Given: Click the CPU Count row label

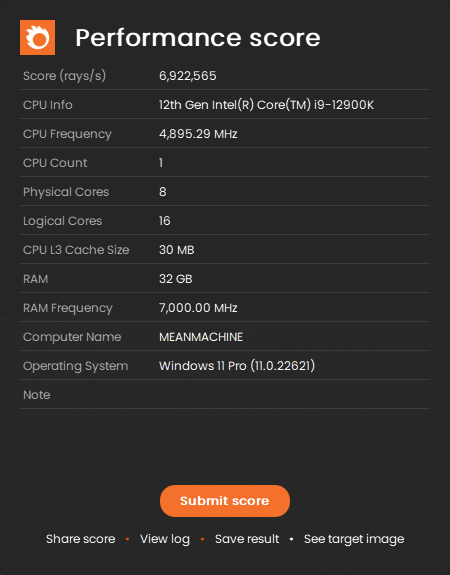Looking at the screenshot, I should (55, 163).
